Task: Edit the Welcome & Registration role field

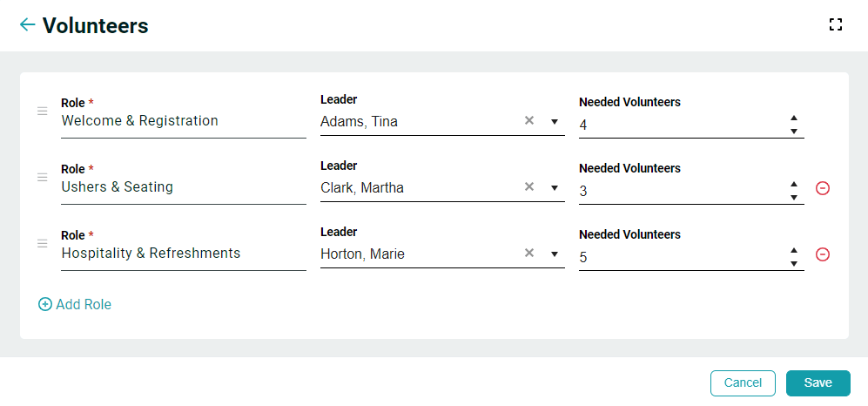Action: coord(183,121)
